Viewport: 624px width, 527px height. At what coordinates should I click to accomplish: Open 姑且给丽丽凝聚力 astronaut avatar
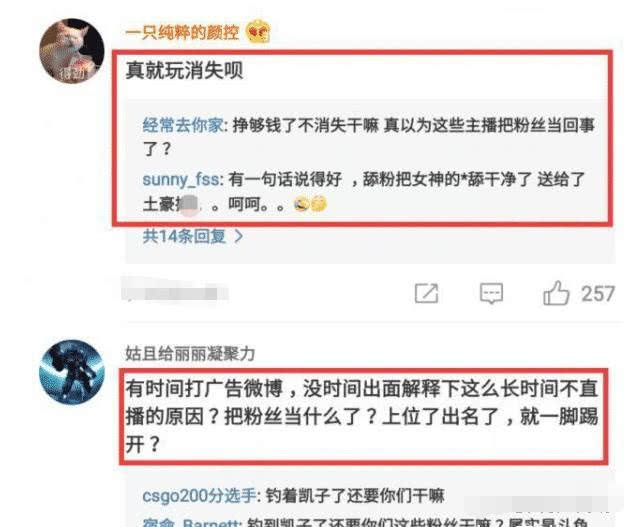72,372
